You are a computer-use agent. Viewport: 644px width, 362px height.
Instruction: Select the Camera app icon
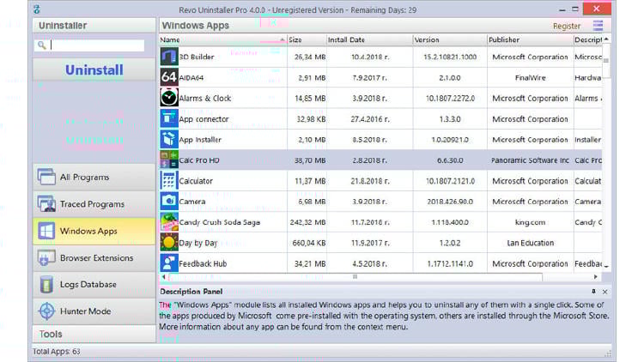point(169,201)
